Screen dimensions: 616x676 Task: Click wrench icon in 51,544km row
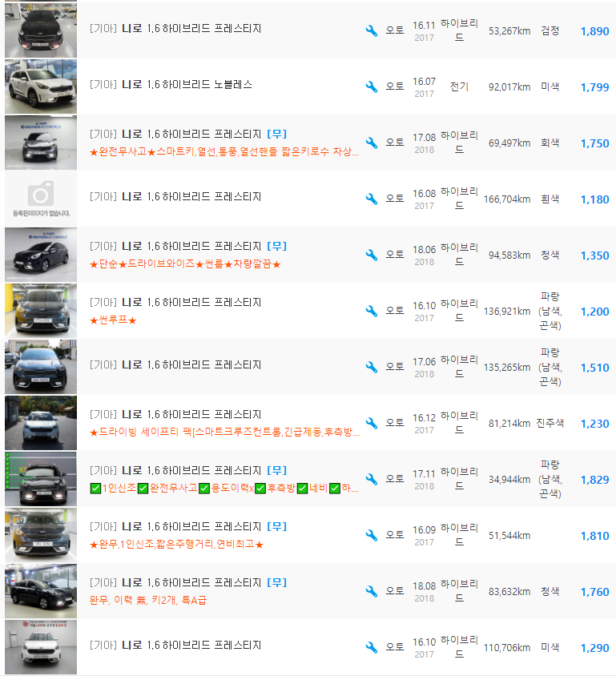point(371,535)
